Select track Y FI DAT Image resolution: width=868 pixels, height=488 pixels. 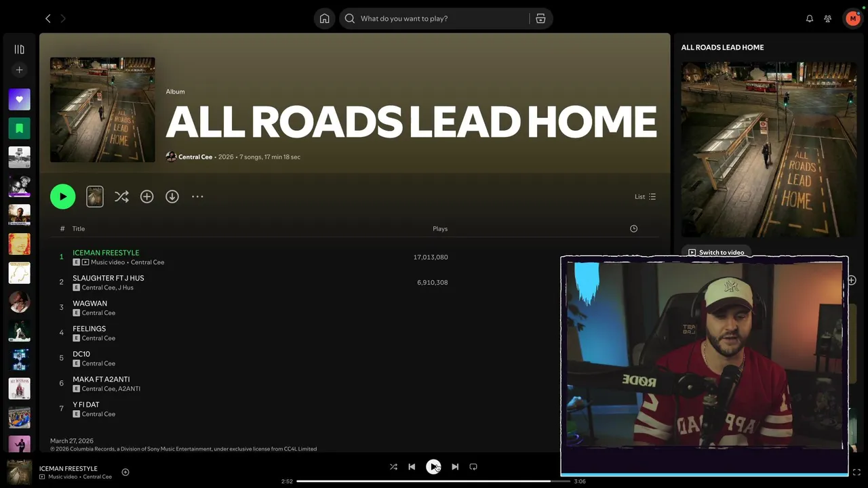86,405
